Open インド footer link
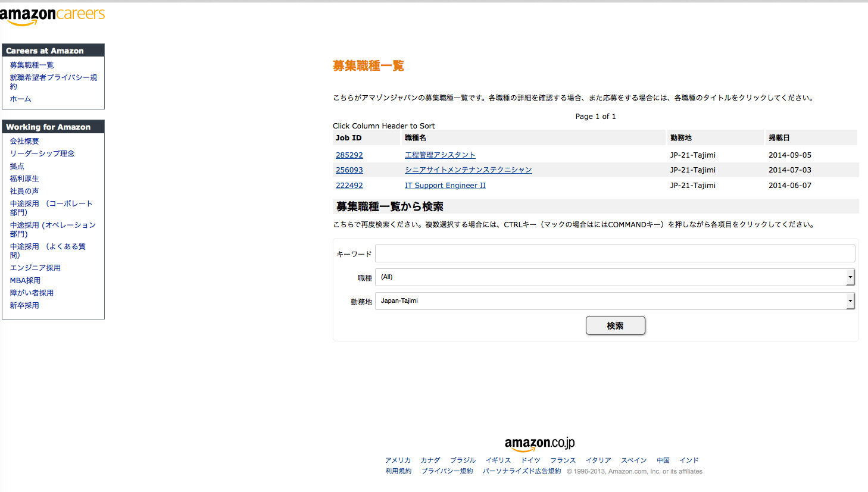 tap(689, 460)
